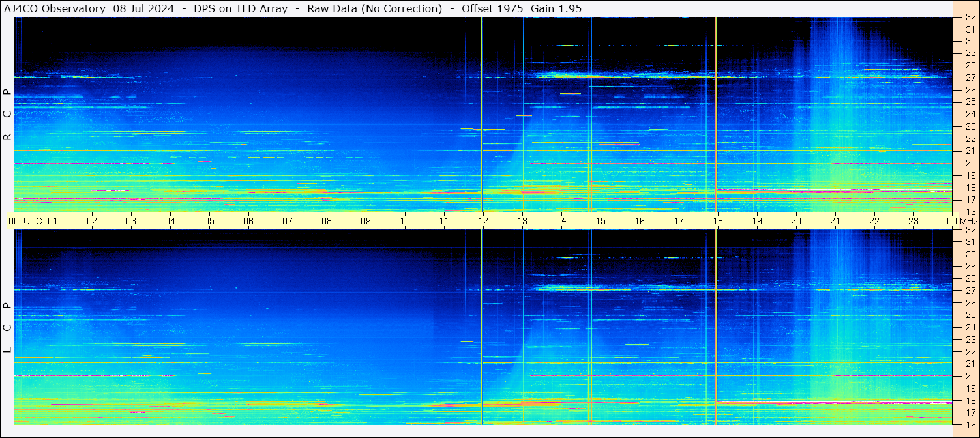Click the 17 MHz label of LCP panel
Viewport: 980px width, 438px height.
(970, 413)
